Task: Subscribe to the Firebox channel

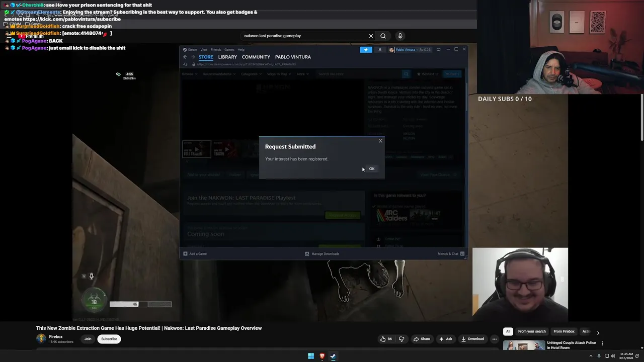Action: 109,339
